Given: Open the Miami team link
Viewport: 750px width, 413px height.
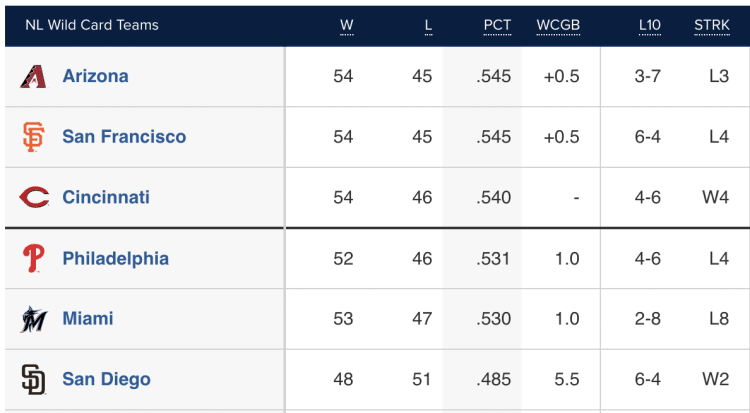Looking at the screenshot, I should [88, 319].
